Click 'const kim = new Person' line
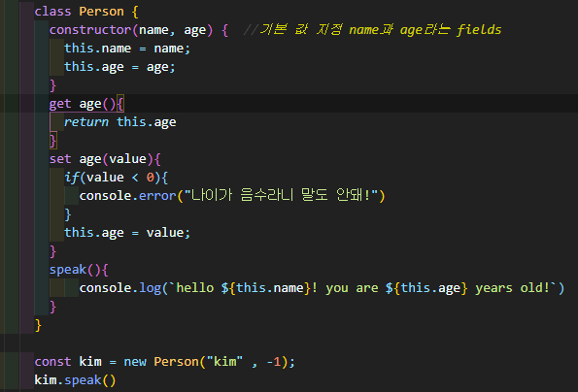Image resolution: width=578 pixels, height=392 pixels. point(165,362)
